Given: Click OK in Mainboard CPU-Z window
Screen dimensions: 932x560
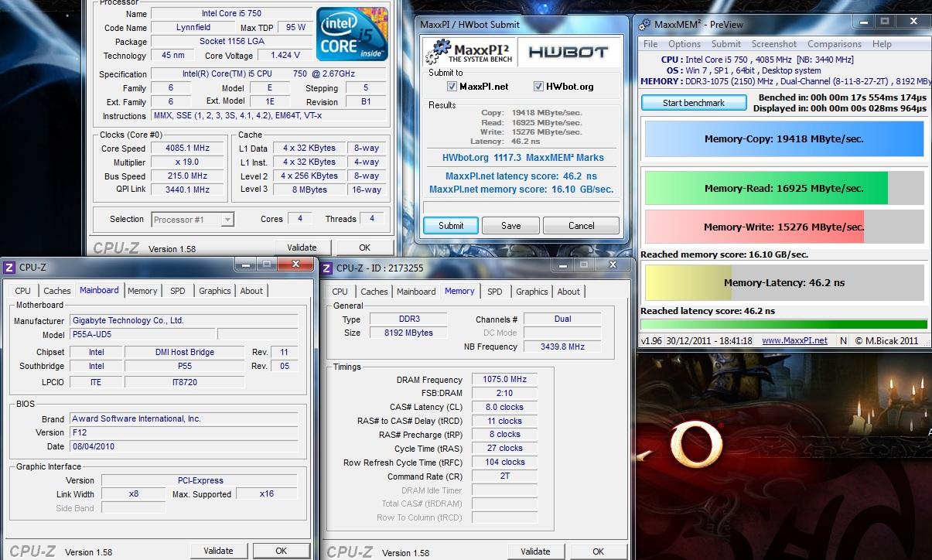Looking at the screenshot, I should coord(281,551).
